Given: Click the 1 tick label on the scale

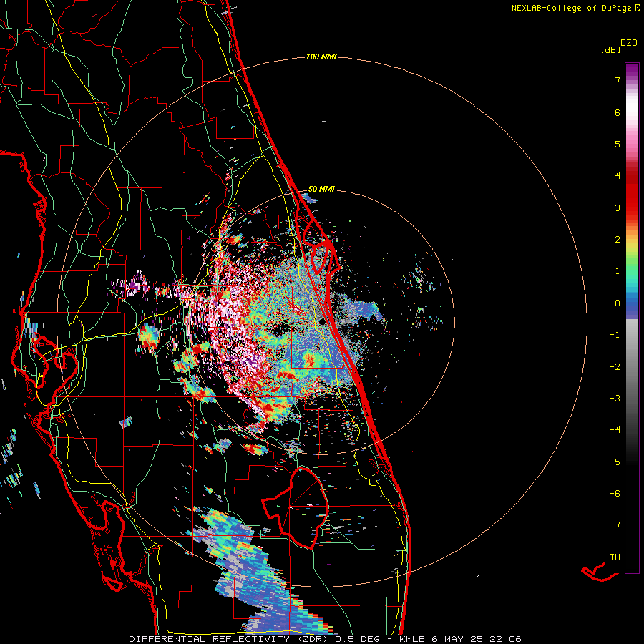Looking at the screenshot, I should 618,271.
